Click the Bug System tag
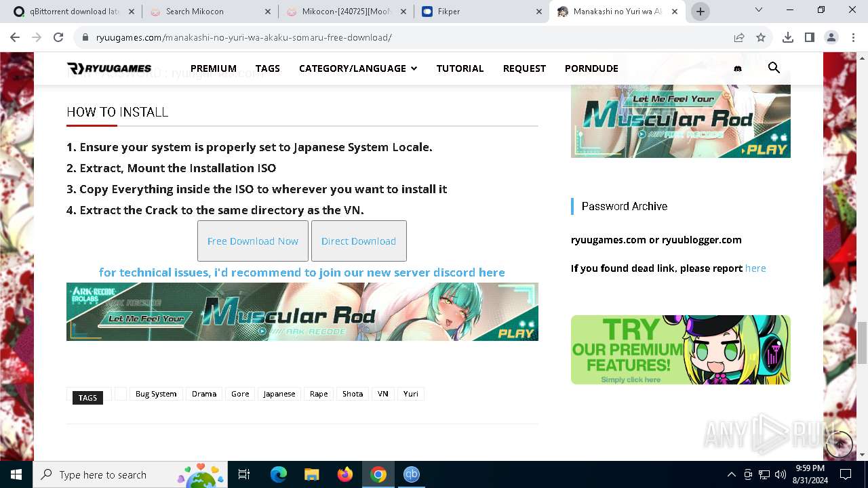This screenshot has width=868, height=488. [156, 394]
